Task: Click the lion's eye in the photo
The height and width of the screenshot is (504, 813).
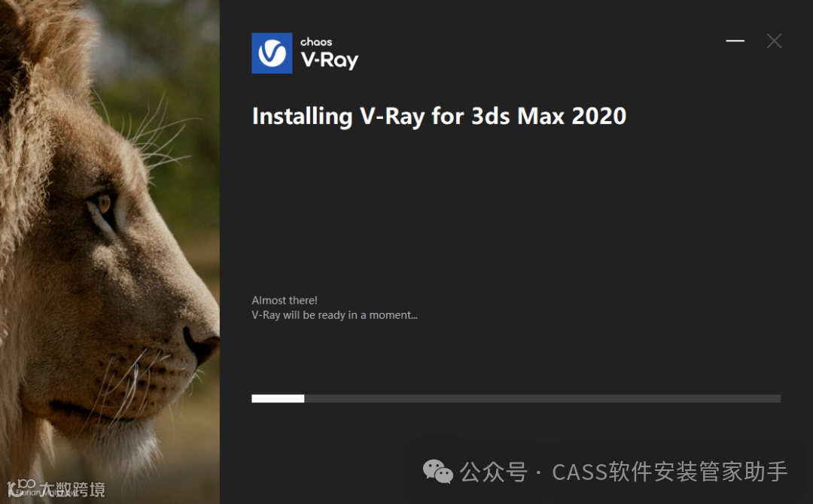Action: point(104,205)
